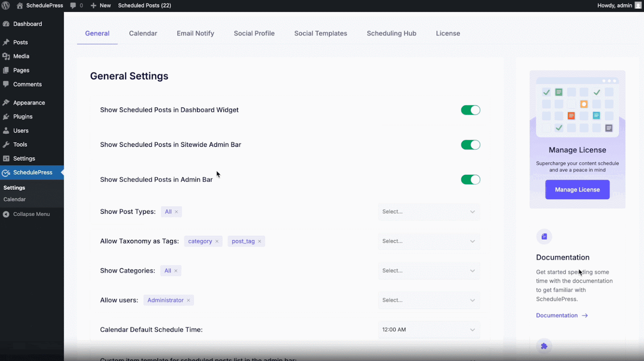Viewport: 644px width, 361px height.
Task: Click the Manage License heading text
Action: (x=578, y=150)
